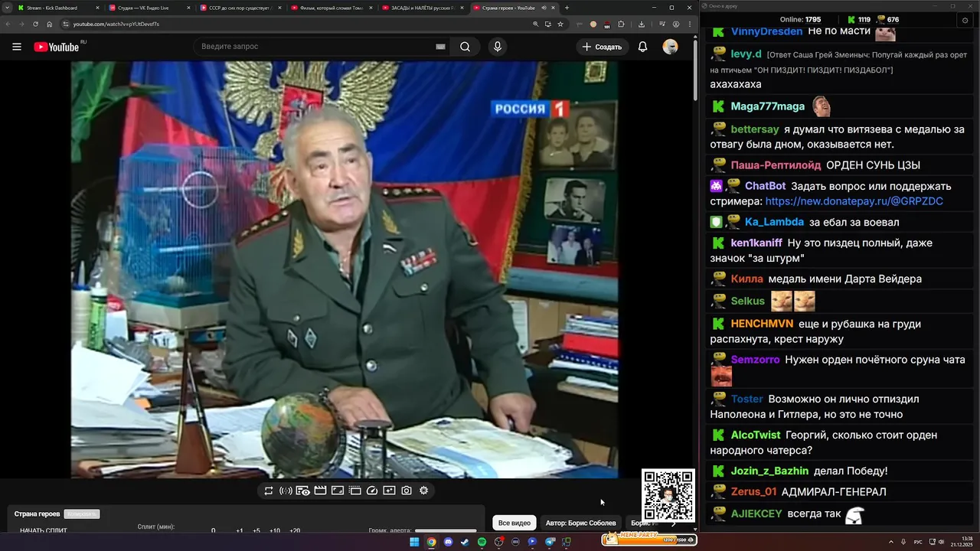Viewport: 980px width, 551px height.
Task: Open Spotify from the taskbar
Action: [x=482, y=542]
